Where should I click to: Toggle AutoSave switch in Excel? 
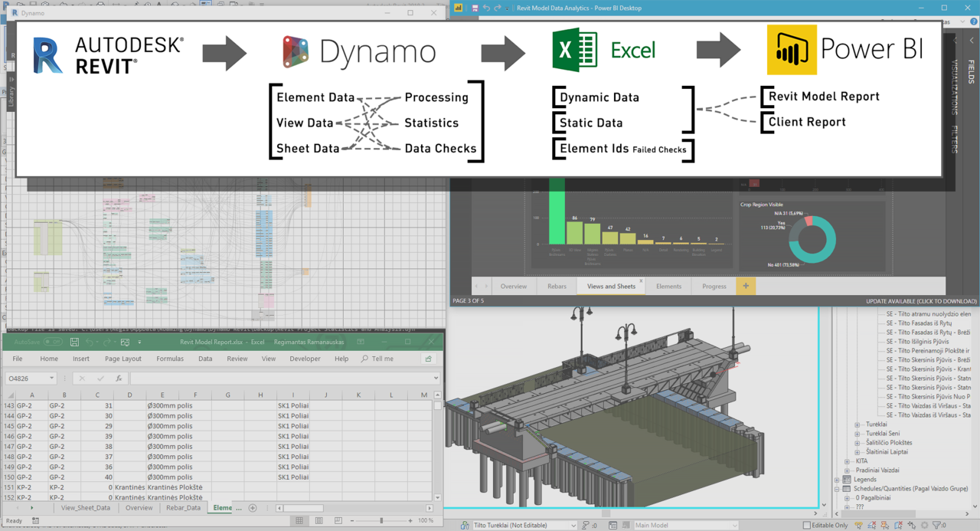54,342
